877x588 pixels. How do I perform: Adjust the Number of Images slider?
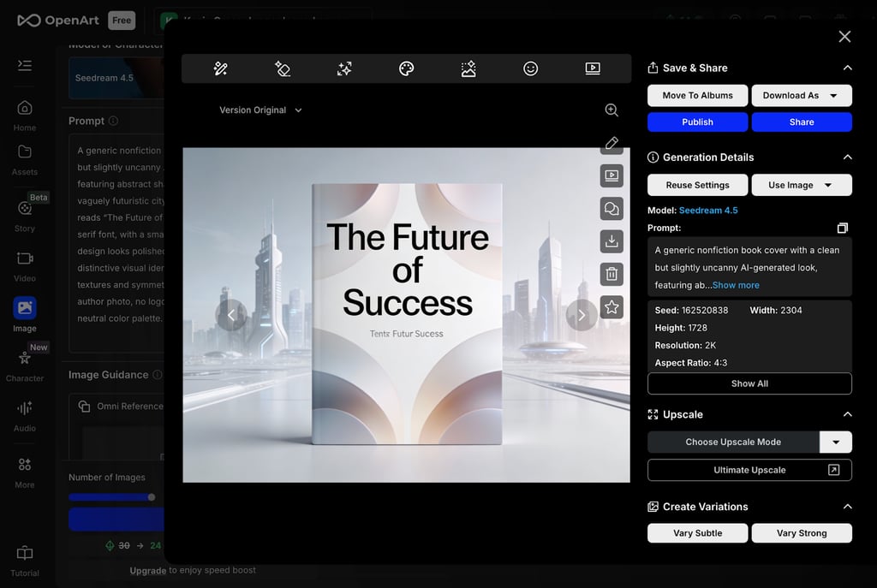[152, 496]
